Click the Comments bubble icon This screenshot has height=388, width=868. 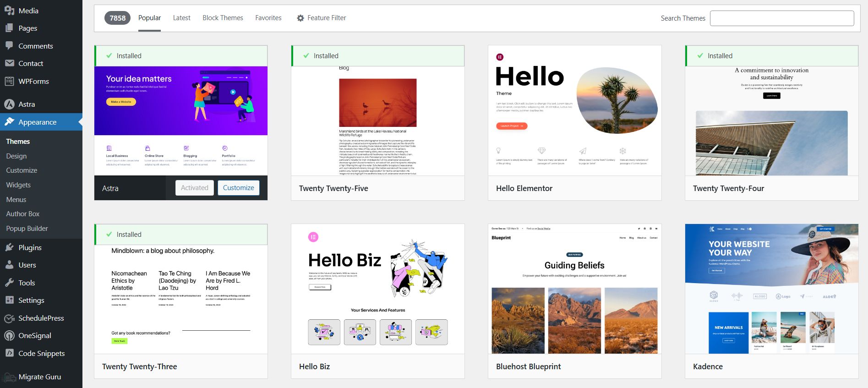click(9, 46)
